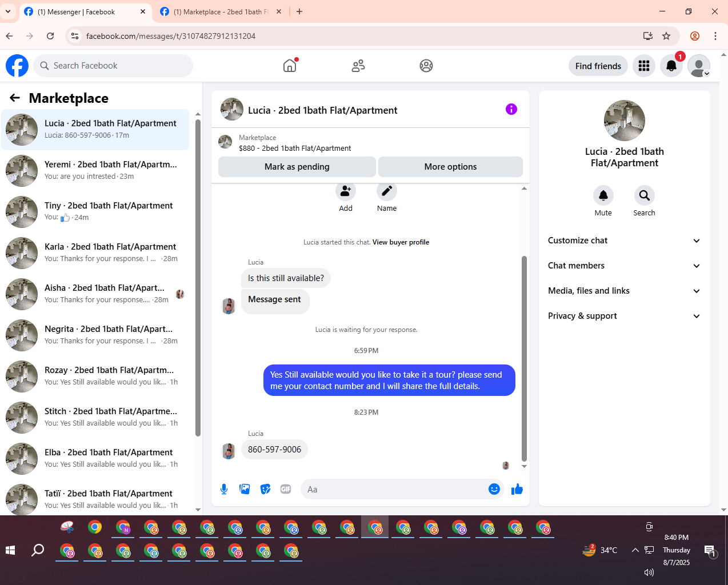Open the Windows notification center icon

click(x=710, y=551)
